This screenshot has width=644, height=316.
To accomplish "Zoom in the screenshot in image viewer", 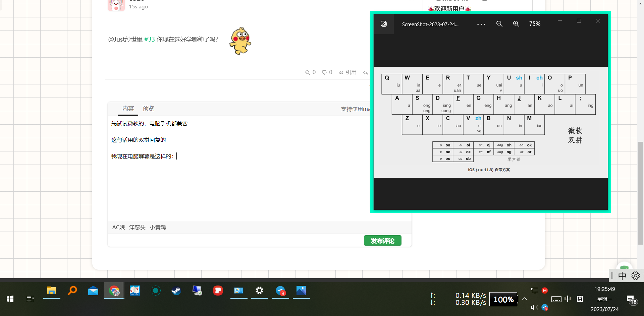I will click(x=516, y=24).
